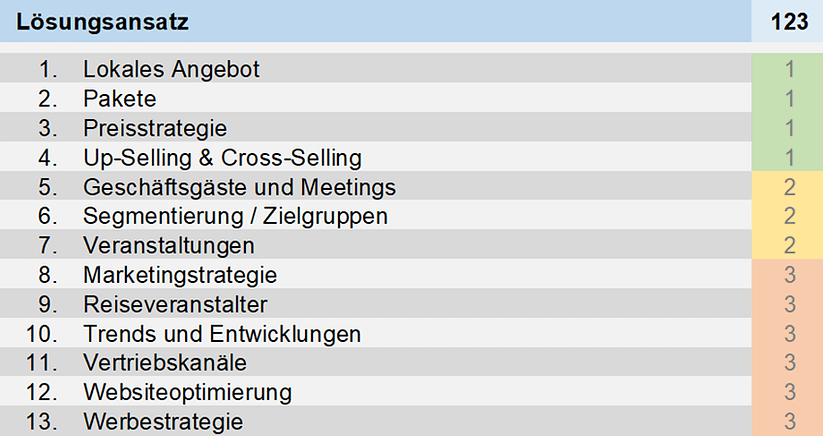Click Segmentierung / Zielgruppen entry
This screenshot has height=436, width=823.
(375, 215)
